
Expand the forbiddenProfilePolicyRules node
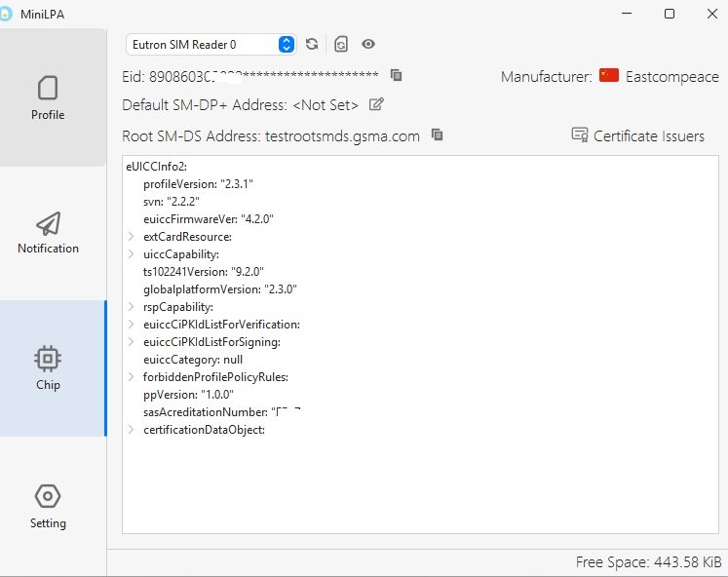pos(132,377)
